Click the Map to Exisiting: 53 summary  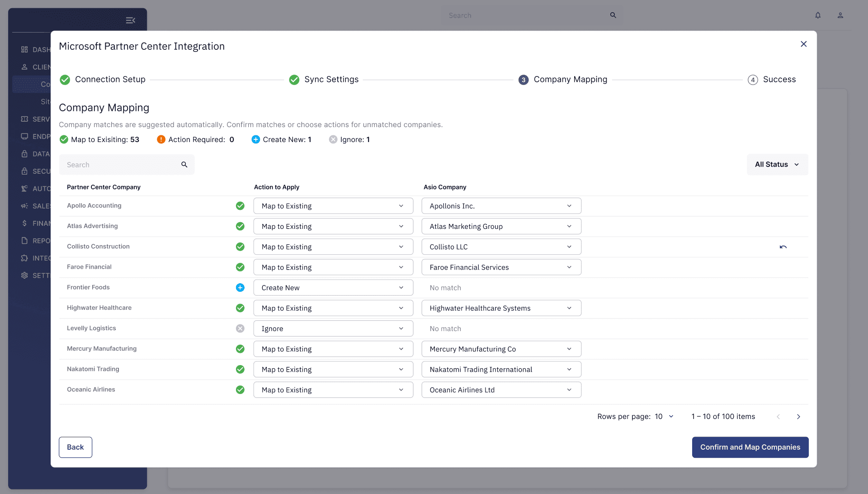tap(99, 139)
